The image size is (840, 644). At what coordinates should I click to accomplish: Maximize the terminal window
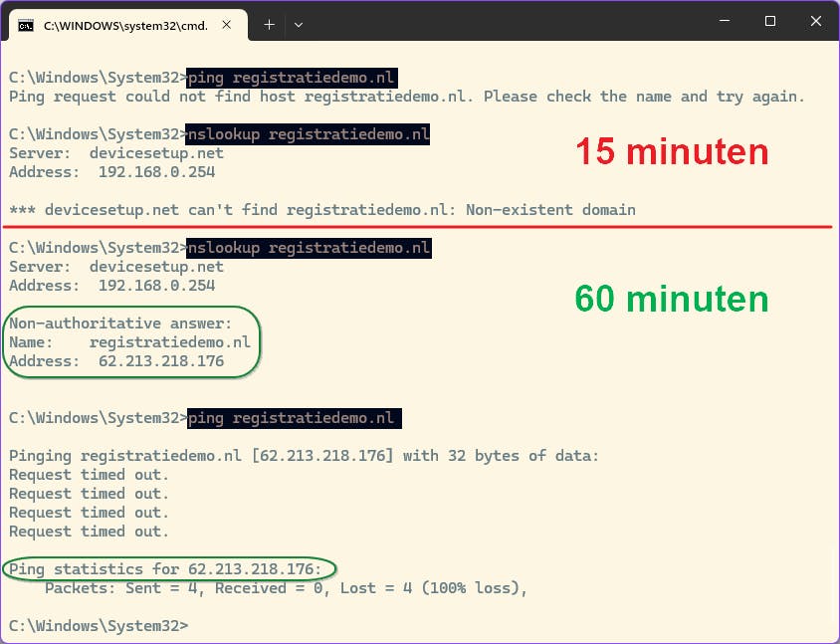pyautogui.click(x=769, y=21)
